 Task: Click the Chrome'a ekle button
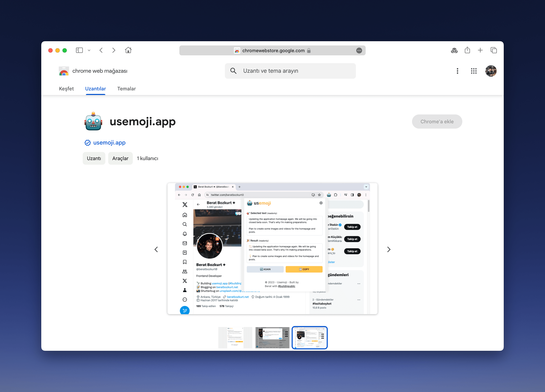(437, 122)
